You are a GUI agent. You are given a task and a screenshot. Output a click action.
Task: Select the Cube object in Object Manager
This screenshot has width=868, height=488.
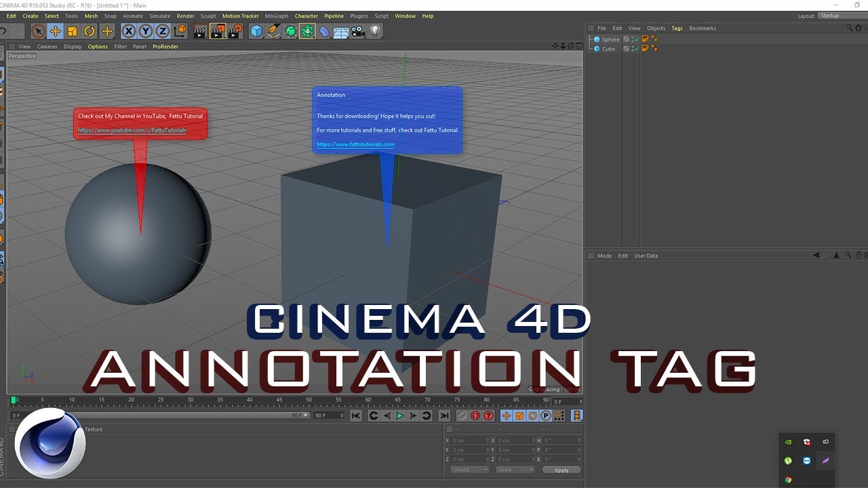click(608, 49)
